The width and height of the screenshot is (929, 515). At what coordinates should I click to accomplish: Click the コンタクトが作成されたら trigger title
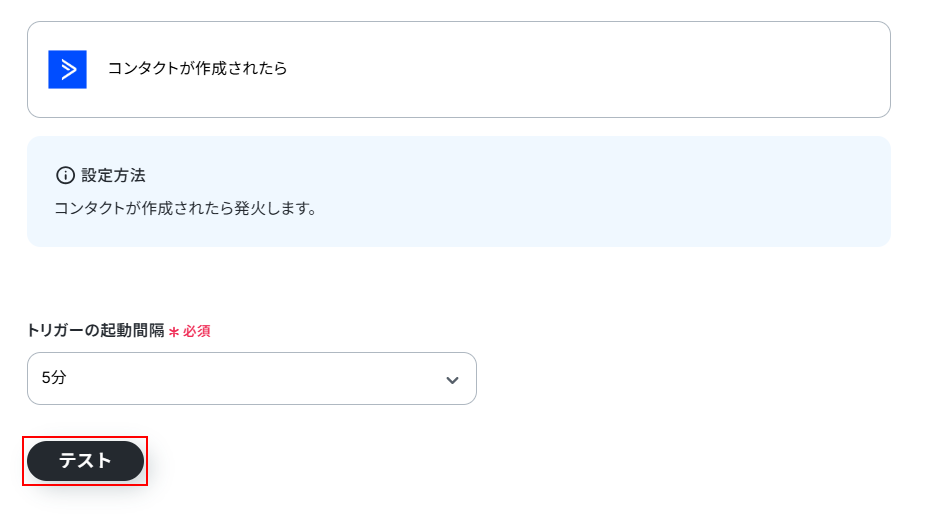click(197, 69)
